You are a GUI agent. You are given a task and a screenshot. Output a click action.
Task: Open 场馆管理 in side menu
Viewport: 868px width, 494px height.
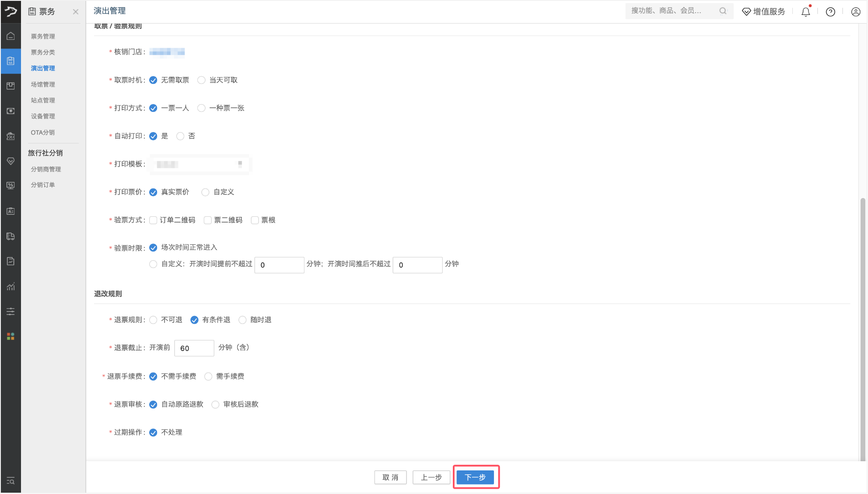pyautogui.click(x=43, y=84)
